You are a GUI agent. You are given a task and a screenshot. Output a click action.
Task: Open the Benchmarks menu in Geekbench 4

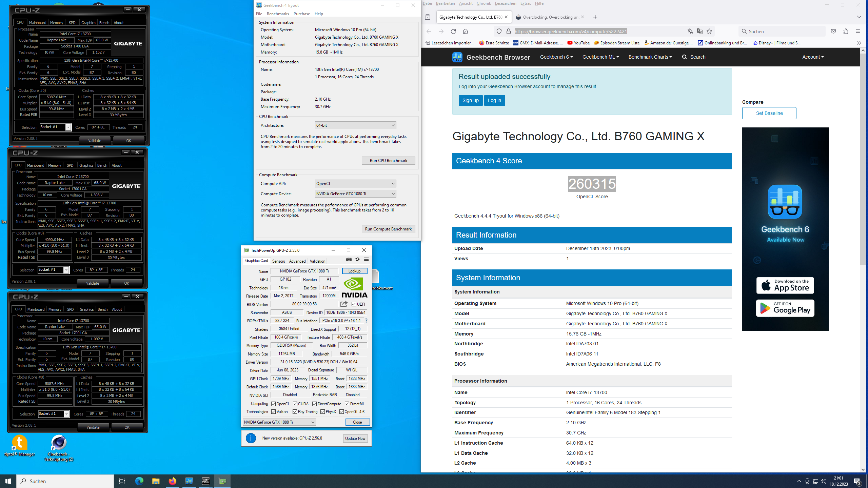point(278,14)
